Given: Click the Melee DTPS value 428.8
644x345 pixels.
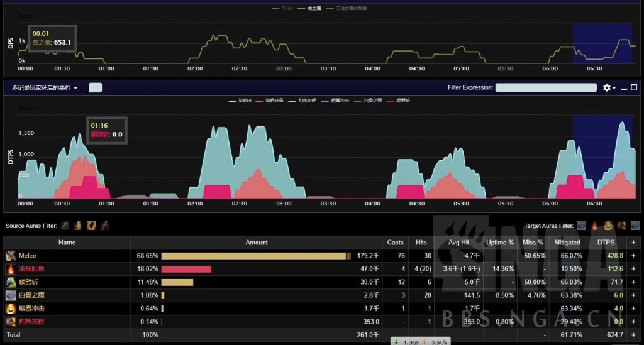Looking at the screenshot, I should [615, 256].
